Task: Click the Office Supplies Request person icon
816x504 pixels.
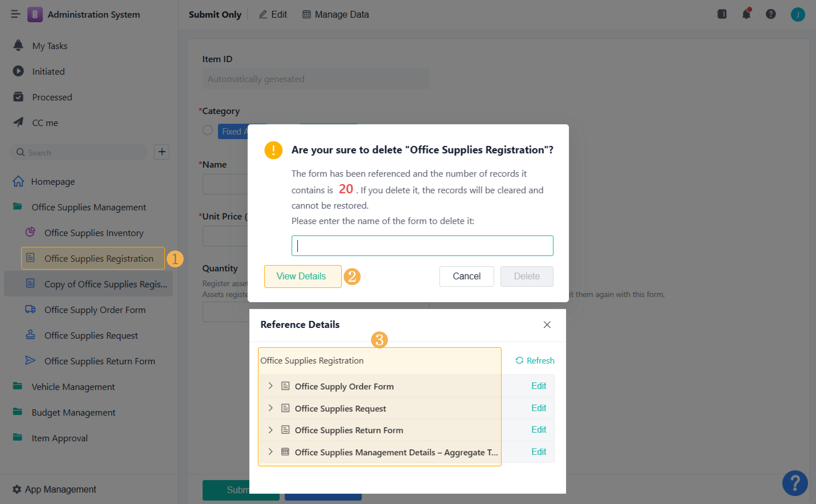Action: [30, 335]
